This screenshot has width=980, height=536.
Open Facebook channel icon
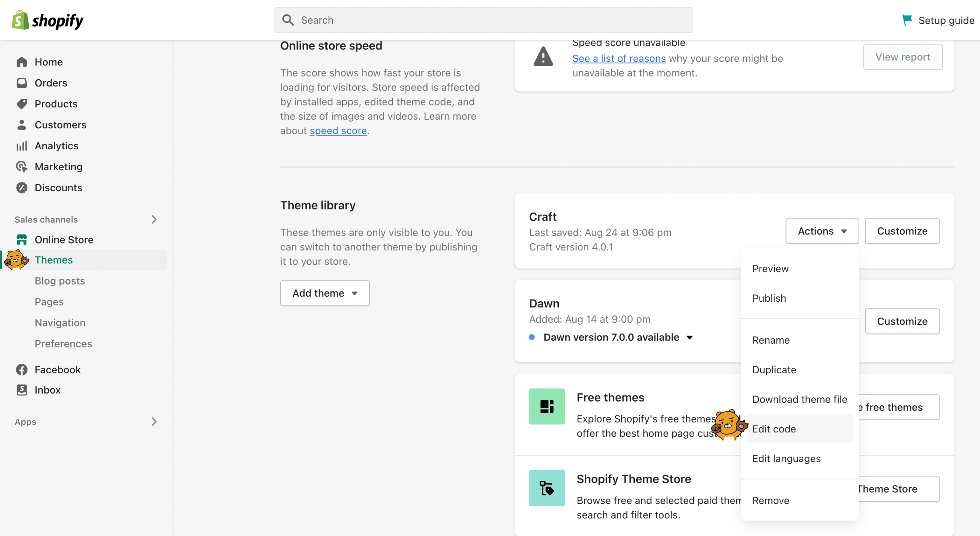coord(22,370)
